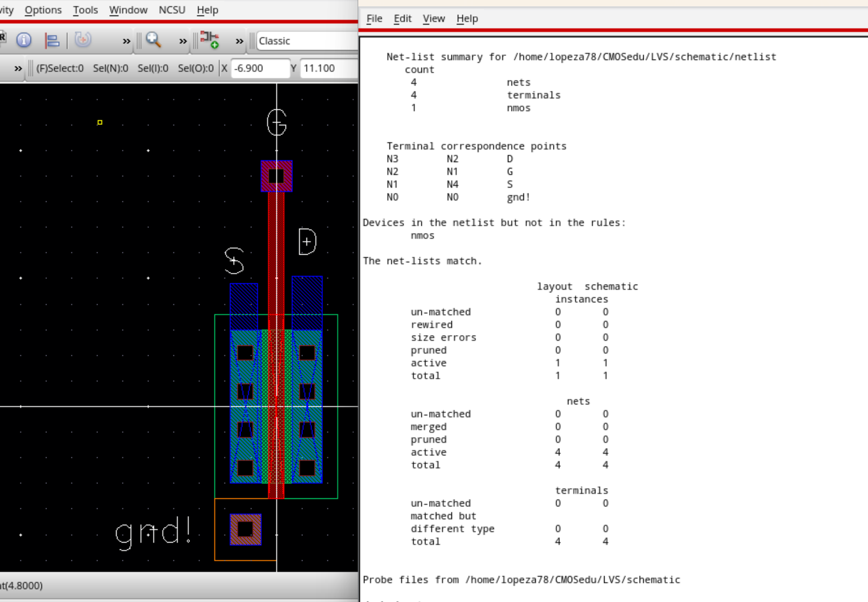Open the Edit menu in LVS output window
The height and width of the screenshot is (602, 868).
coord(402,19)
